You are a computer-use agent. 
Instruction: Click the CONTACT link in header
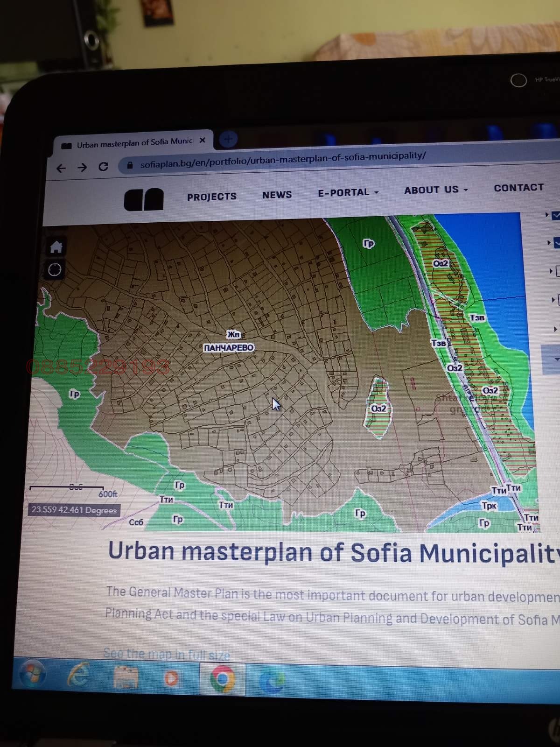point(518,188)
